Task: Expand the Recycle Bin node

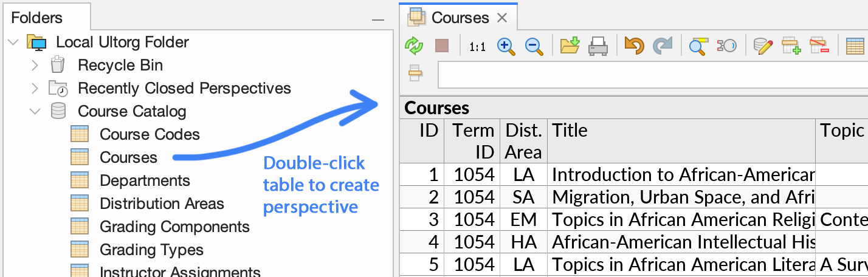Action: tap(35, 65)
